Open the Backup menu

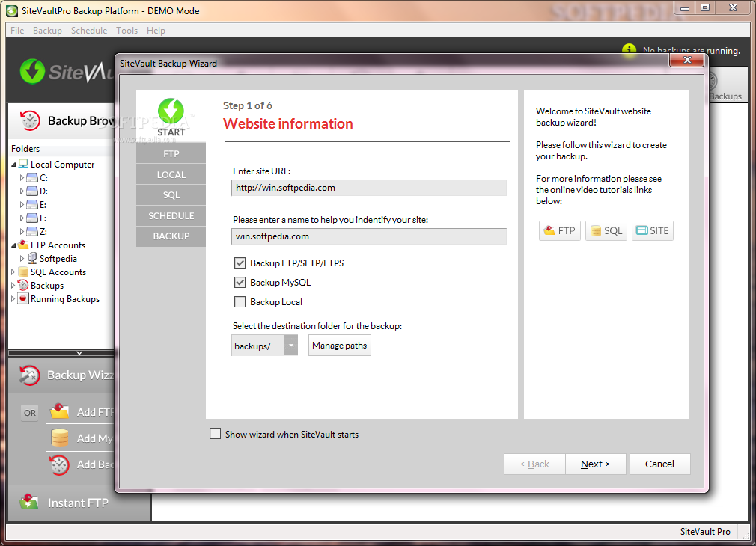(x=47, y=31)
